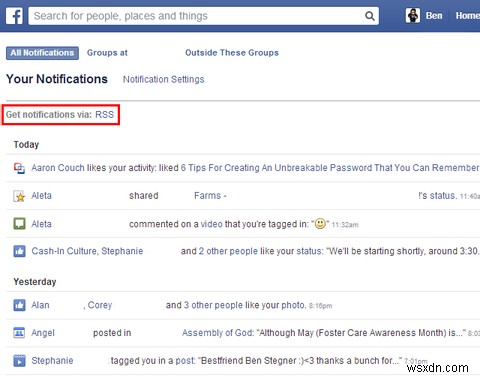
Task: Click the Your Notifications heading
Action: click(57, 79)
